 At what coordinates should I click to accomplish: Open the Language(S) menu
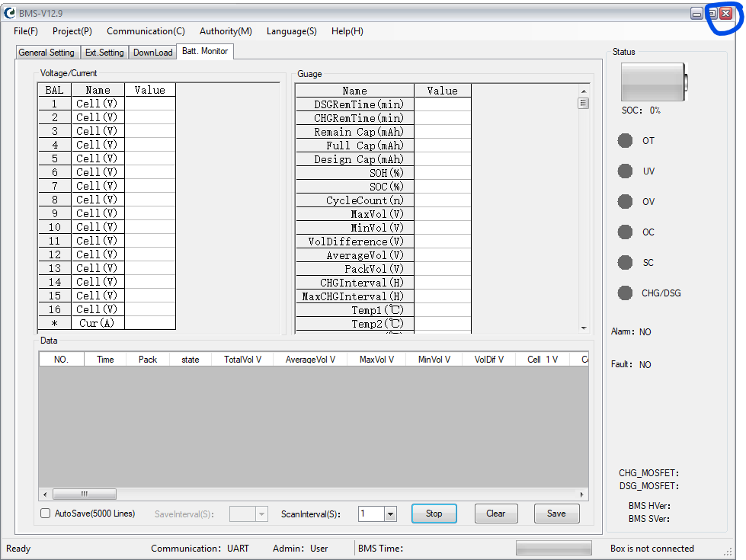click(x=291, y=31)
